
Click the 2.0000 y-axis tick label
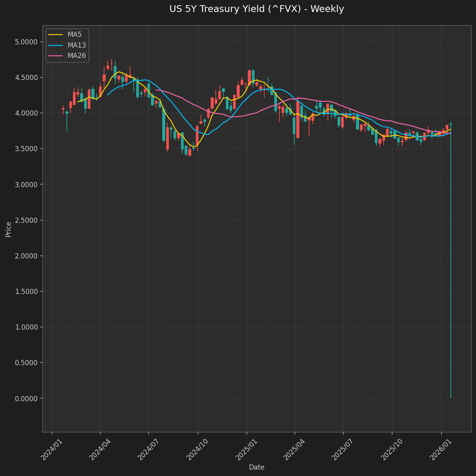[26, 256]
